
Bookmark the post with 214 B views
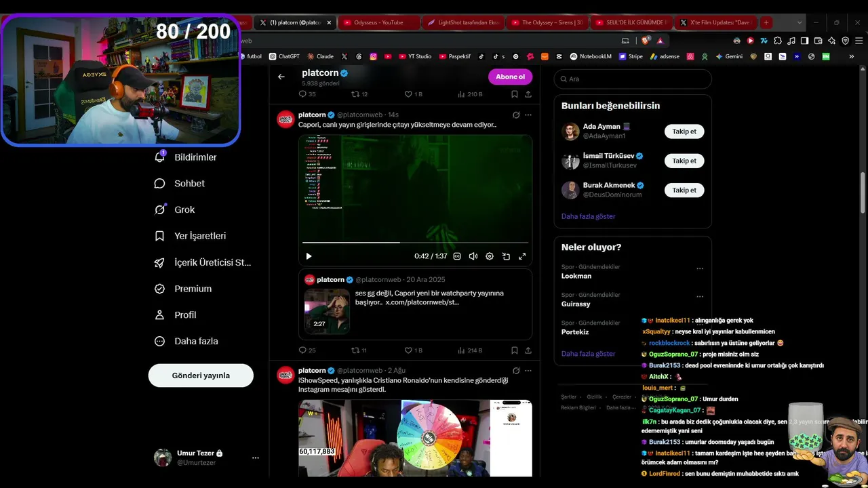[515, 350]
